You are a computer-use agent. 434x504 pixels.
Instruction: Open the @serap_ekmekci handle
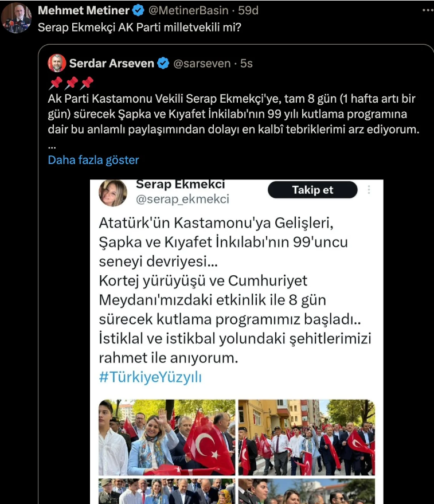[182, 199]
